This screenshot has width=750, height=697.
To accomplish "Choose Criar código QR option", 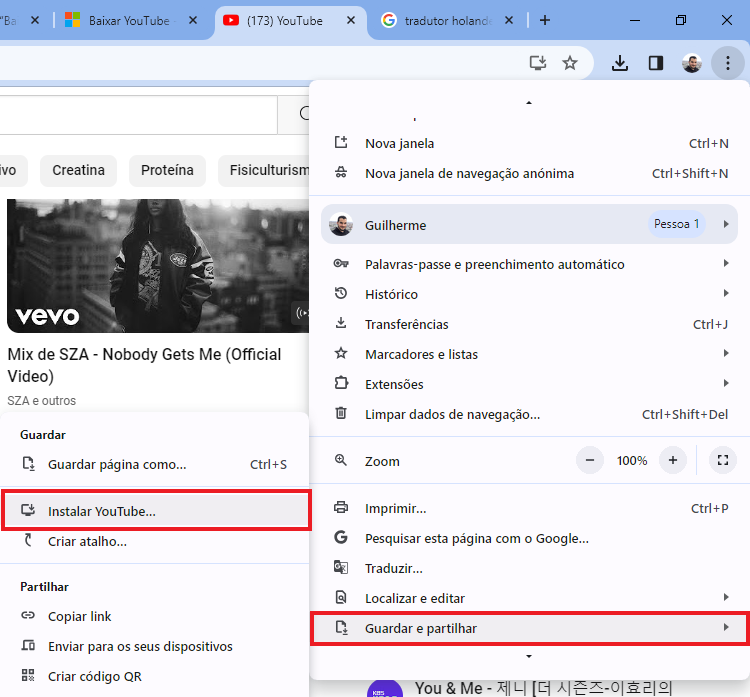I will point(154,676).
